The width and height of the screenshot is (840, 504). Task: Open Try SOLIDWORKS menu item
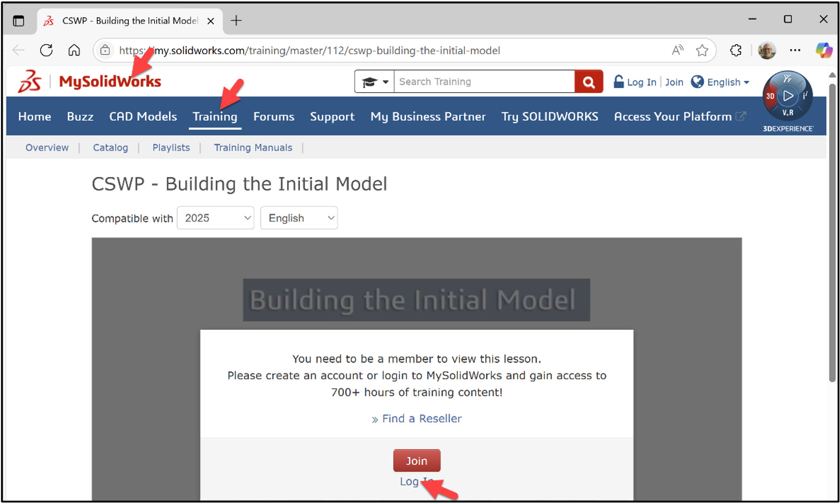click(550, 116)
